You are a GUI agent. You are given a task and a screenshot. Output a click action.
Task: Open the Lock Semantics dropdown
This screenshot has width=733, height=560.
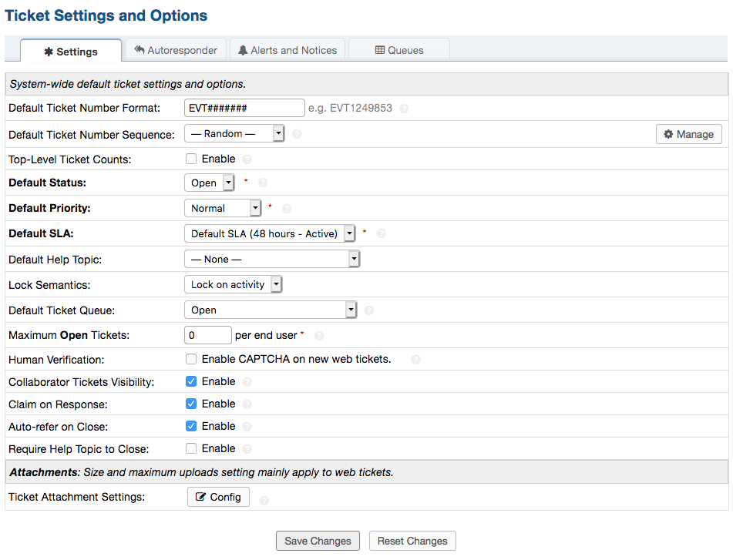pyautogui.click(x=234, y=284)
